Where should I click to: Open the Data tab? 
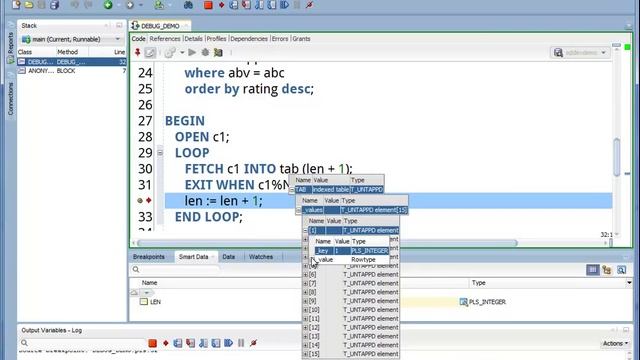[229, 257]
